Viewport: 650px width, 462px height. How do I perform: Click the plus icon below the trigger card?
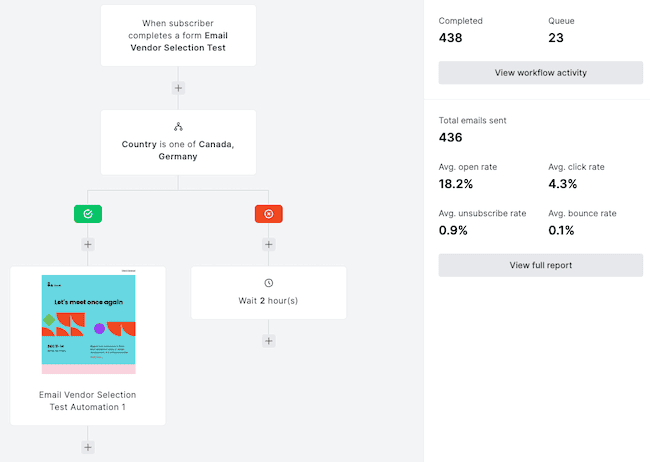(178, 88)
